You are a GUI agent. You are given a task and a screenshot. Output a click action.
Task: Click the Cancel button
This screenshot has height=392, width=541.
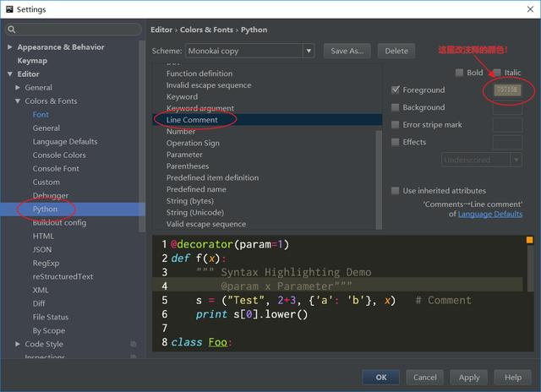pos(424,377)
